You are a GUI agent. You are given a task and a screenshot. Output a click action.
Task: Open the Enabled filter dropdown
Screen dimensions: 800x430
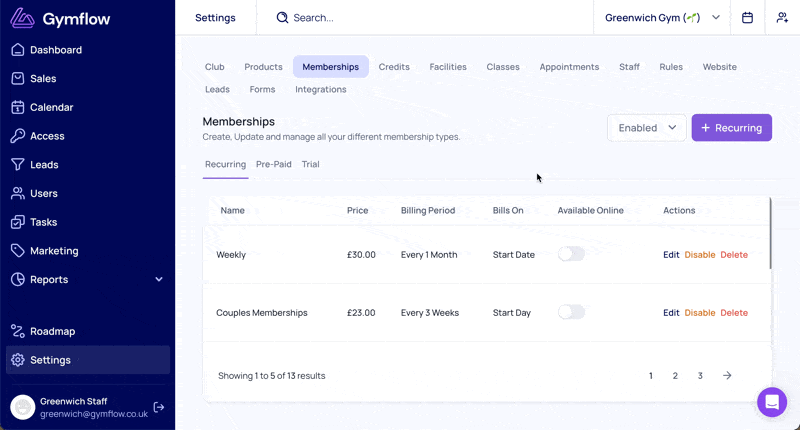coord(646,128)
